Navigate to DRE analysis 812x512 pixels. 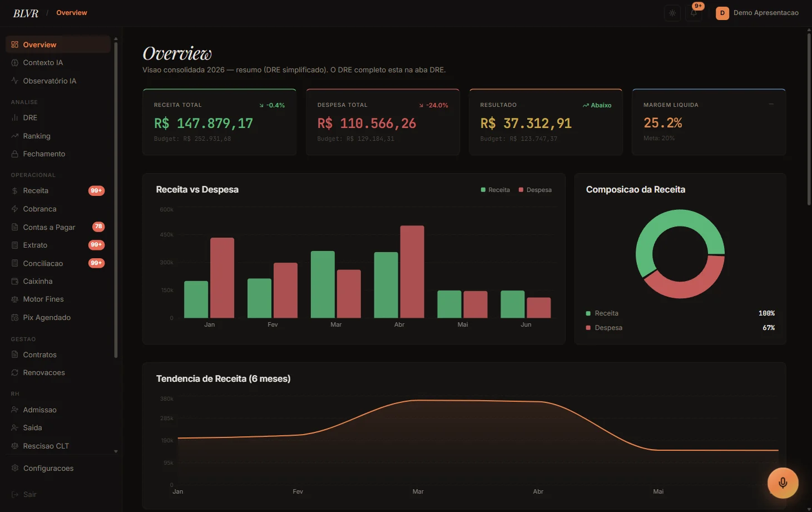click(58, 118)
